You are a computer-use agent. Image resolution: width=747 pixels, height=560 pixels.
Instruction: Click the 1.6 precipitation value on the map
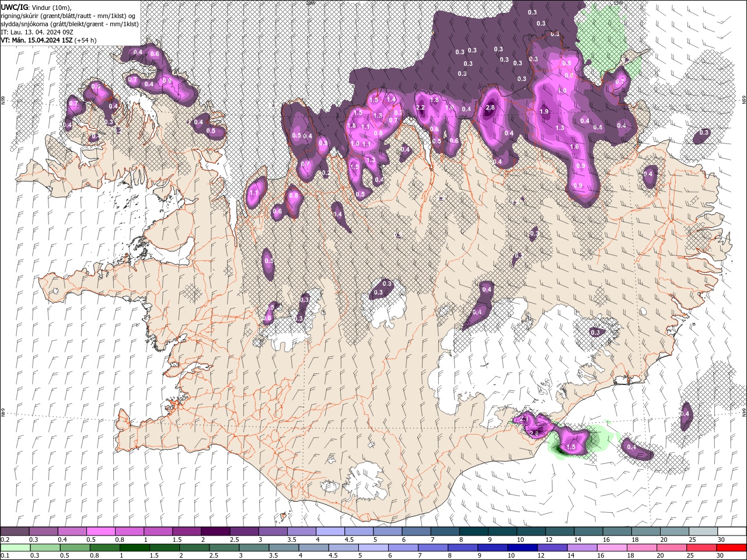pyautogui.click(x=574, y=147)
